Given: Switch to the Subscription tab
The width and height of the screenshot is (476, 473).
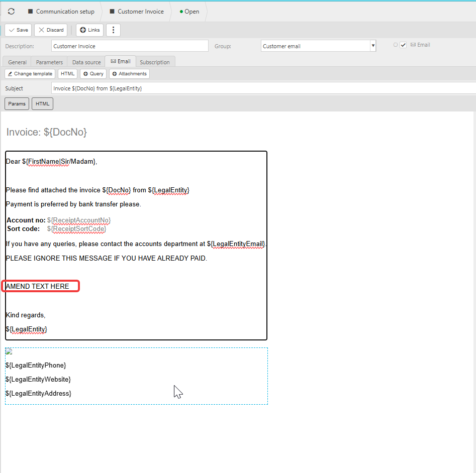Looking at the screenshot, I should pos(155,62).
